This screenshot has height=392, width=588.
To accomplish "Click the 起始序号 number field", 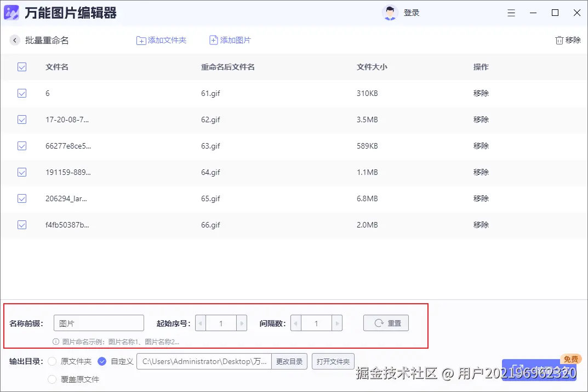I will 221,323.
